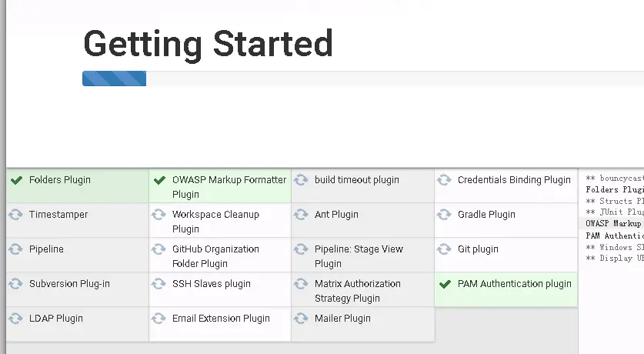Screen dimensions: 644x354
Task: Click the pending icon next to Mailer Plugin
Action: click(302, 319)
